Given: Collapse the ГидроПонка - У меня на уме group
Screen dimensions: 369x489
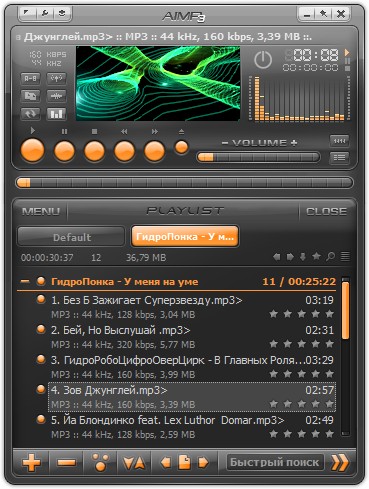Looking at the screenshot, I should (25, 282).
